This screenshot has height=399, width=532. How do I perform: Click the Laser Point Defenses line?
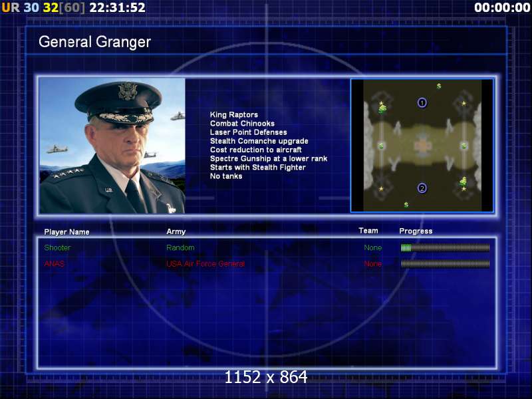[x=248, y=132]
